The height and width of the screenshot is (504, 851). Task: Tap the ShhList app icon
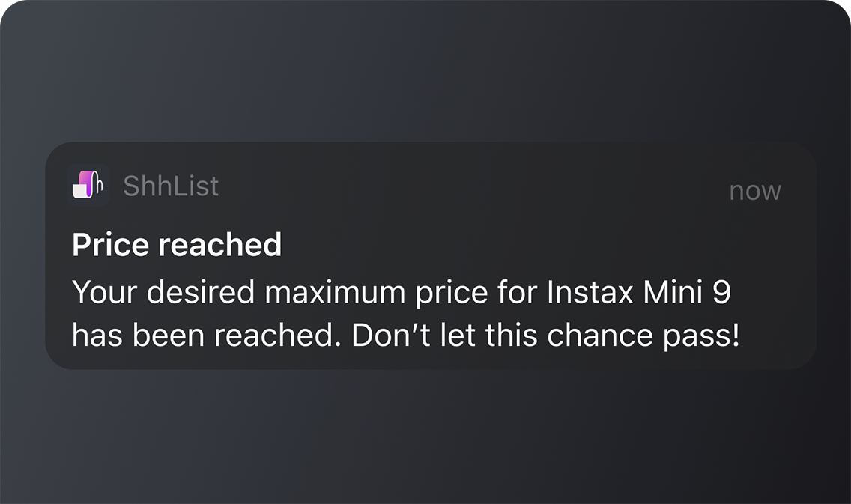click(x=88, y=185)
